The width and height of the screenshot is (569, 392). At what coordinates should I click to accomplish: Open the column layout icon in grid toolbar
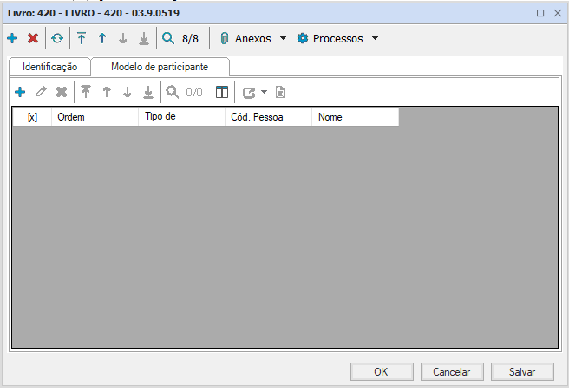222,92
